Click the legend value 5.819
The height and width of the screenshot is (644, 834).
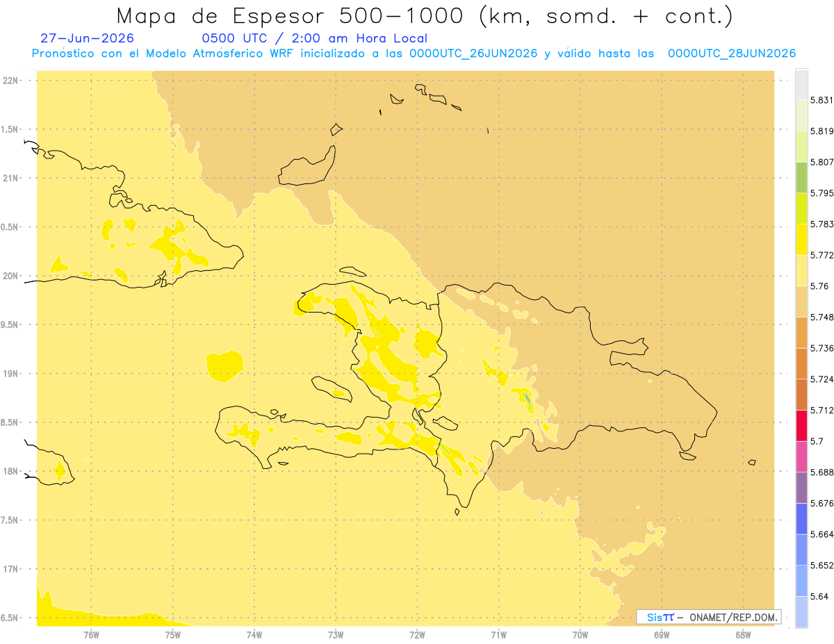click(x=821, y=131)
